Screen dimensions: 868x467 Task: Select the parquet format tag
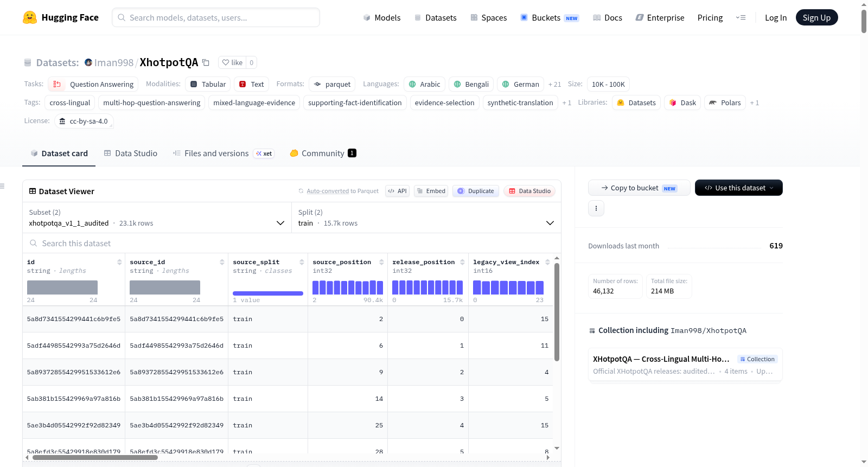[x=332, y=84]
